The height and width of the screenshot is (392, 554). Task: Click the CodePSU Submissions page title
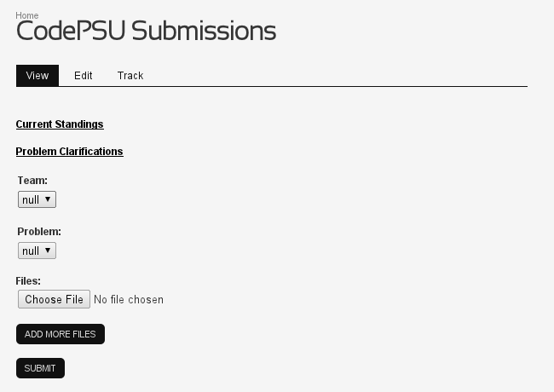coord(146,31)
